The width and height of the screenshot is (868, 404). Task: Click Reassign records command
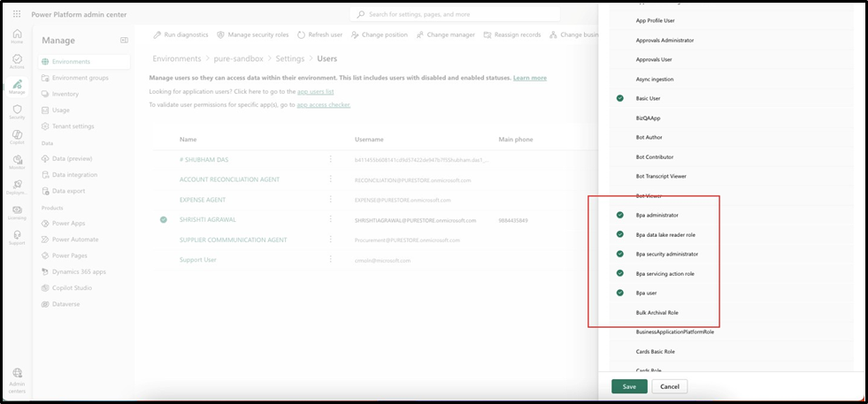(512, 34)
